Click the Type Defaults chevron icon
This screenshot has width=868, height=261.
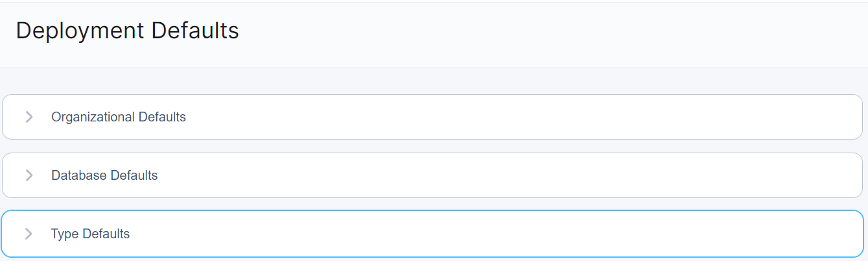coord(29,234)
